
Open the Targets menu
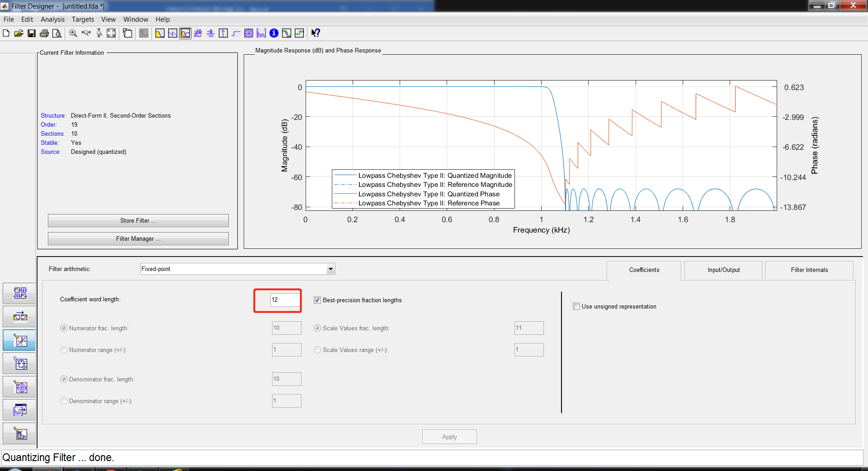pyautogui.click(x=83, y=19)
